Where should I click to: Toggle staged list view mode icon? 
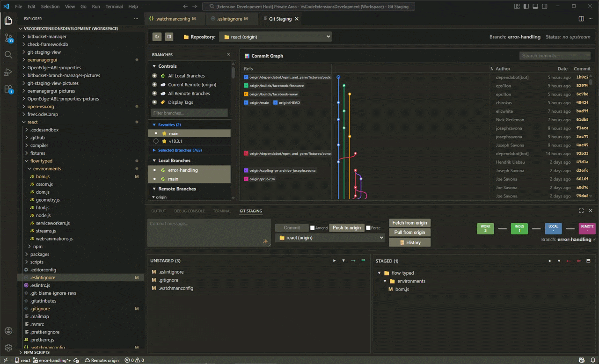pos(588,261)
